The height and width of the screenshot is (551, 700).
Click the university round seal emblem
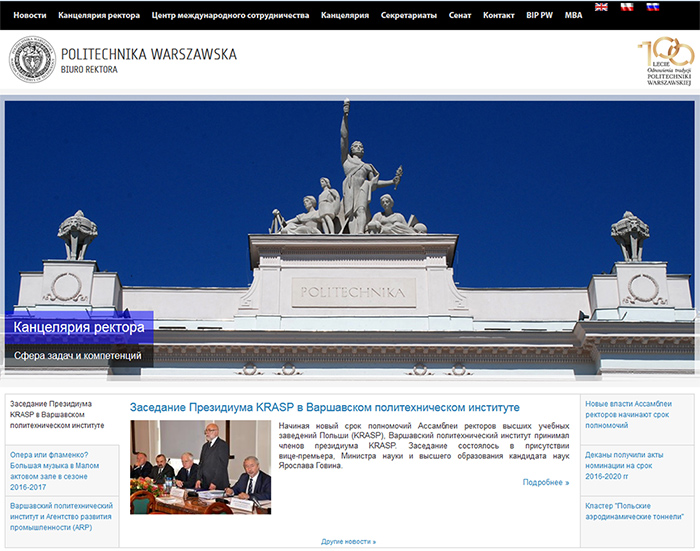(x=32, y=59)
